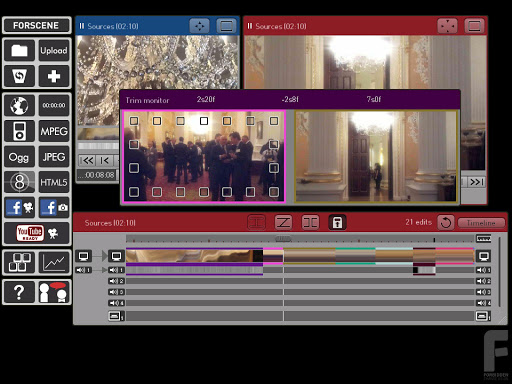512x384 pixels.
Task: Toggle audio track 4 speaker icon
Action: [116, 303]
